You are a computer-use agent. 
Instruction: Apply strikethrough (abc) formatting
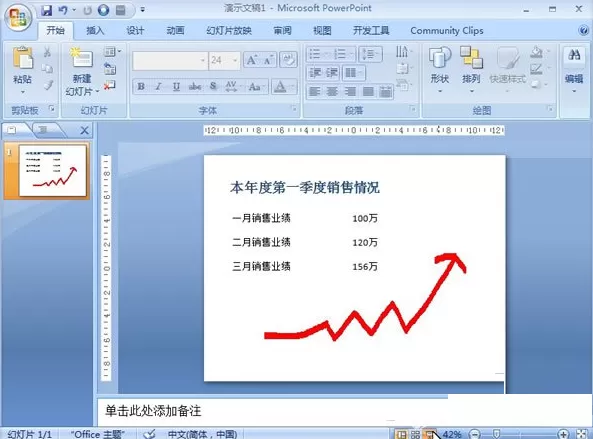195,87
